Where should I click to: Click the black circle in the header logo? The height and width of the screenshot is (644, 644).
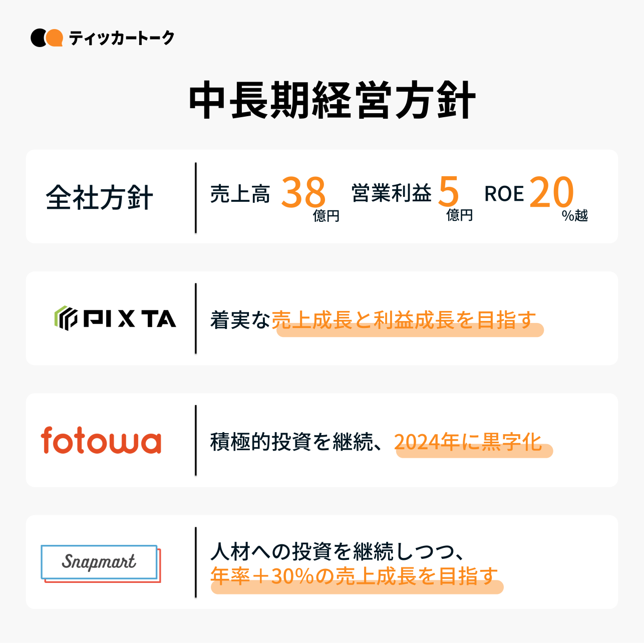coord(38,38)
